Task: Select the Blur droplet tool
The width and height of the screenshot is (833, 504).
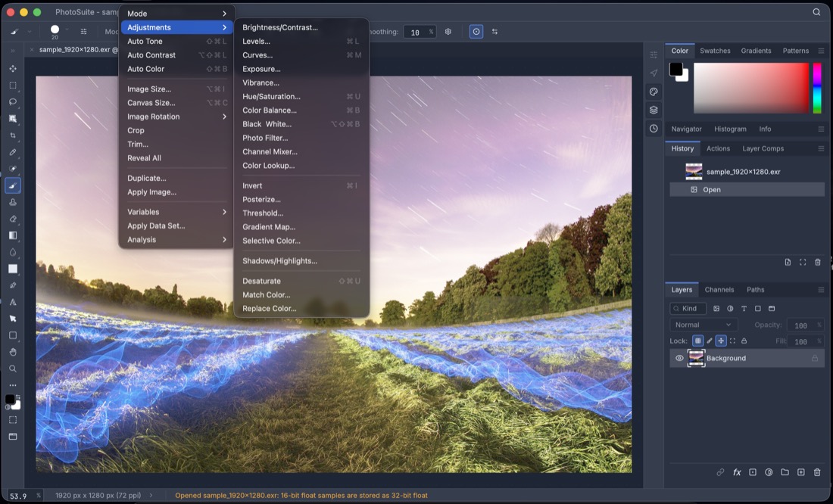Action: pyautogui.click(x=13, y=252)
